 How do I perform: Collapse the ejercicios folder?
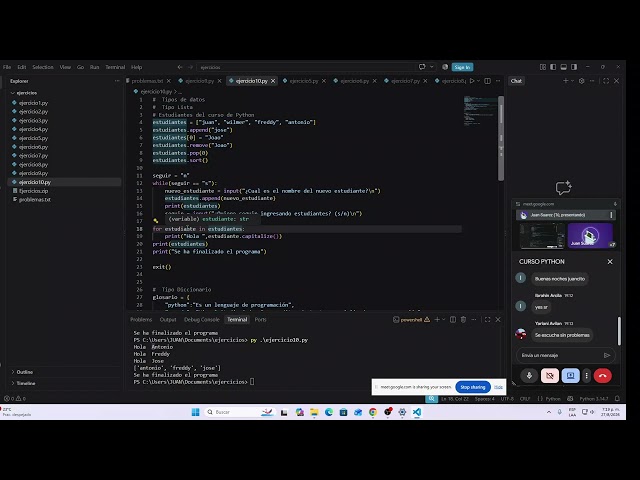27,93
